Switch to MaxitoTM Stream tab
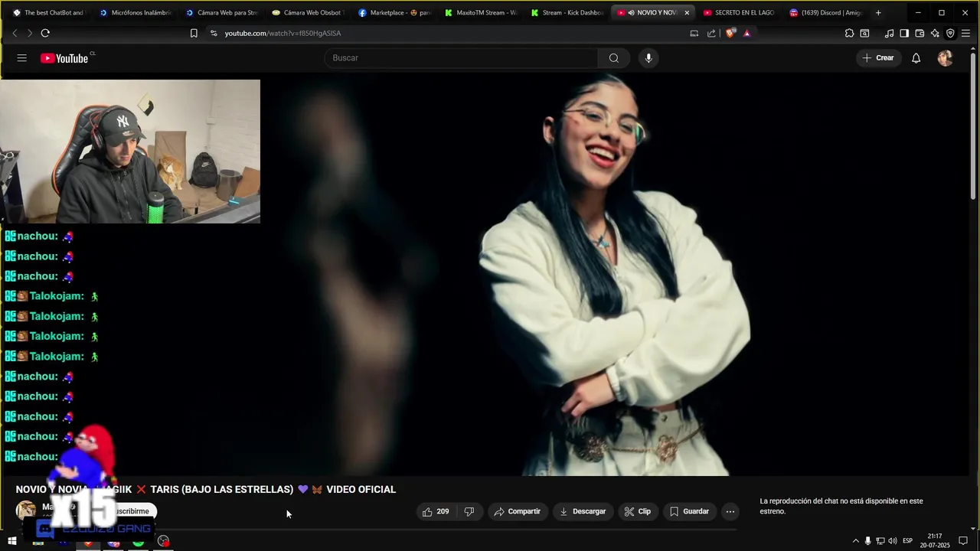The height and width of the screenshot is (551, 980). point(481,12)
